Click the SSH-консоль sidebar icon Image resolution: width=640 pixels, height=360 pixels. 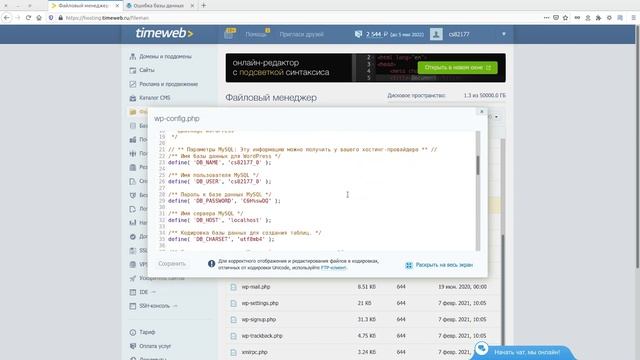point(133,306)
